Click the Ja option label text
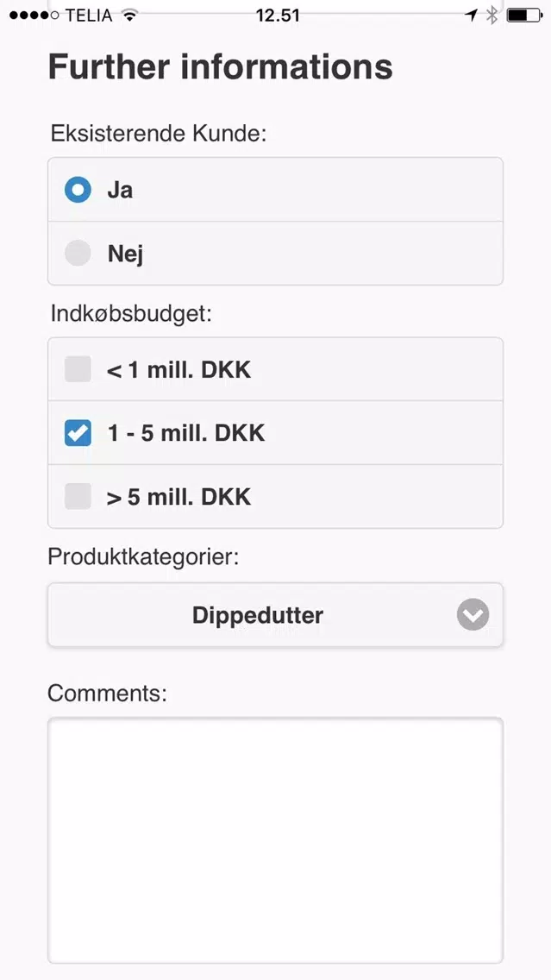 [120, 190]
